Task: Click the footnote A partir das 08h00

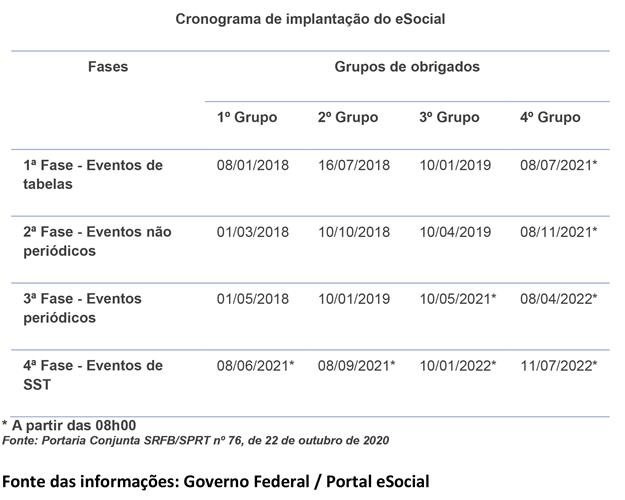Action: pyautogui.click(x=69, y=426)
